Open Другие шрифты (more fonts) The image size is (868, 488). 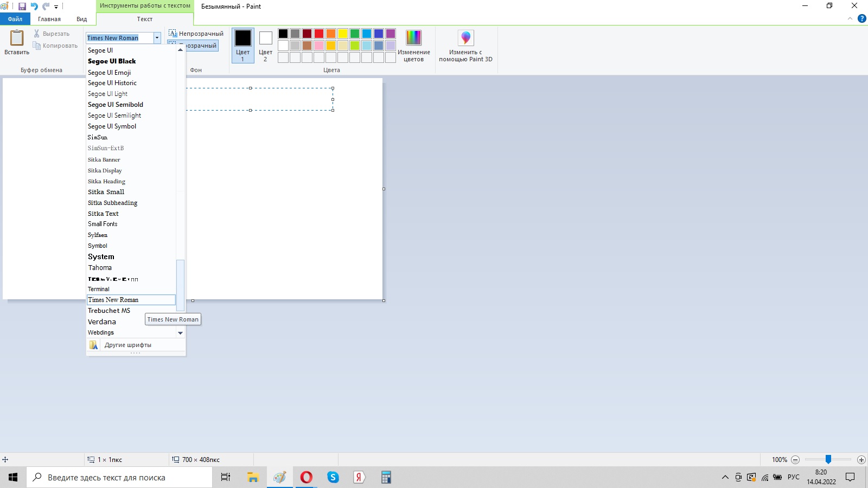point(136,345)
